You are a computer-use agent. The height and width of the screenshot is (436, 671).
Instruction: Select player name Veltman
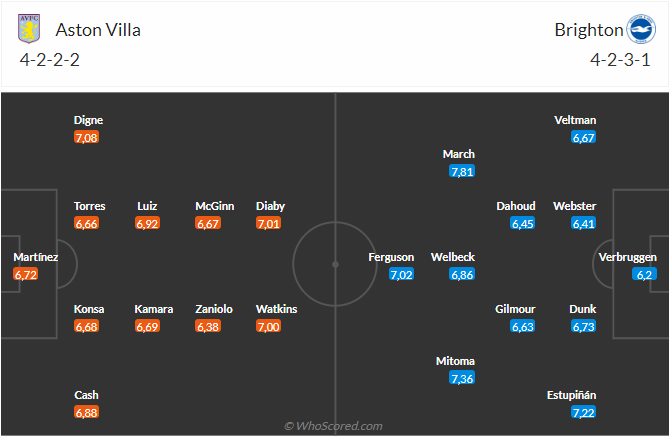tap(575, 120)
